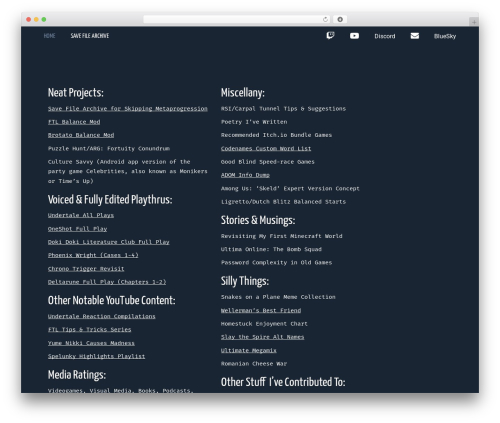Click the Silly Things heading
This screenshot has height=423, width=500.
[245, 281]
